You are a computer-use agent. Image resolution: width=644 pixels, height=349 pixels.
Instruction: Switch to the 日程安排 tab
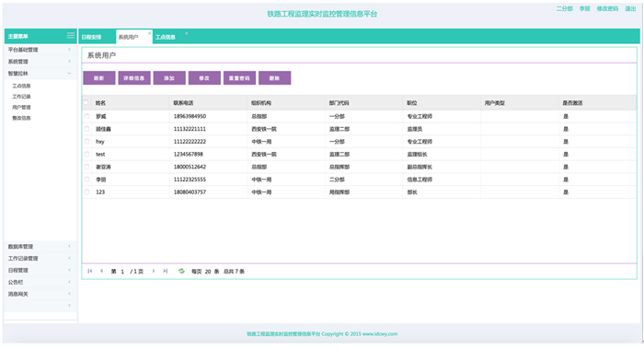[x=92, y=37]
